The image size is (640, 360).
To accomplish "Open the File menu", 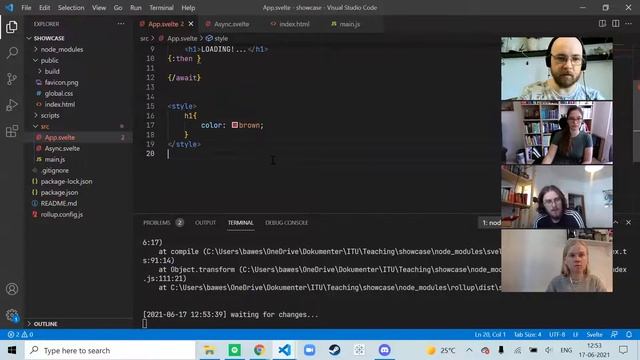I will pyautogui.click(x=26, y=8).
